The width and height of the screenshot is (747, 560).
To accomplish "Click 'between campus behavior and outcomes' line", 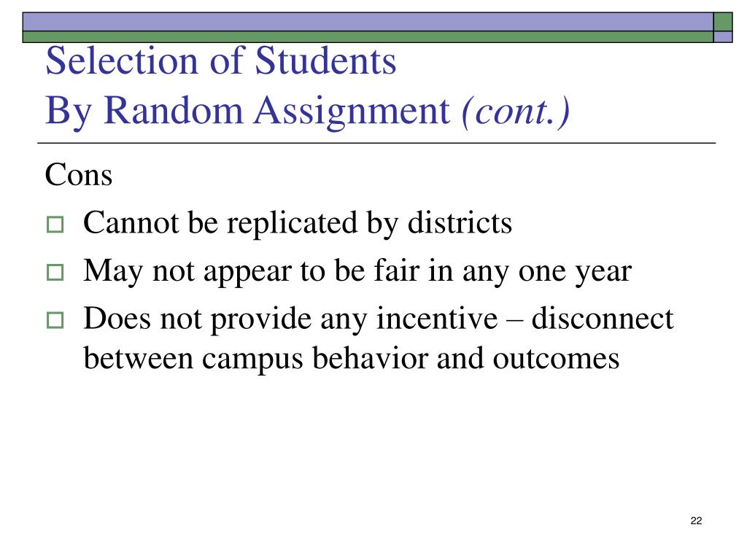I will [x=352, y=358].
